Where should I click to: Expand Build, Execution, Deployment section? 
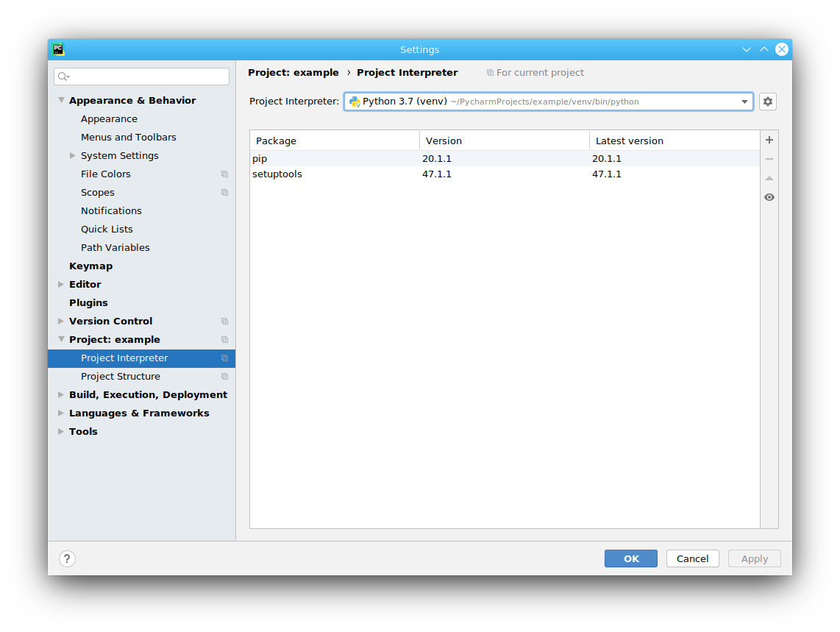60,394
